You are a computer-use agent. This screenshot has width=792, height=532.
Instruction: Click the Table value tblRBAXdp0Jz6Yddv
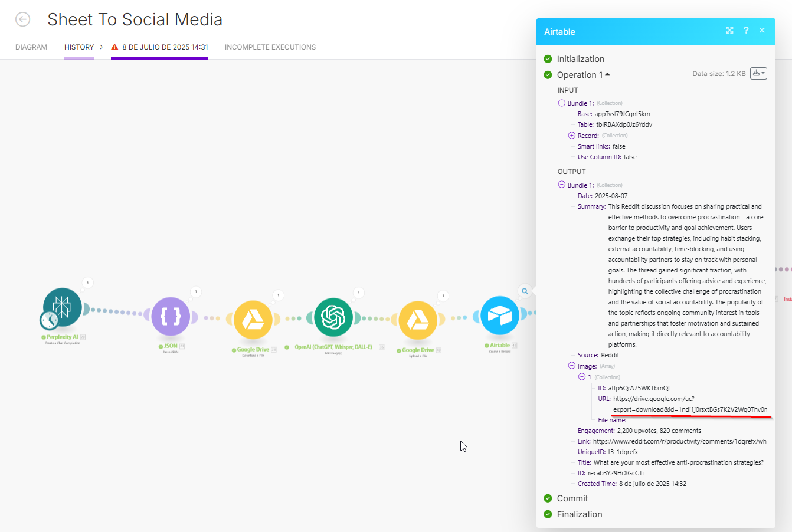point(624,124)
